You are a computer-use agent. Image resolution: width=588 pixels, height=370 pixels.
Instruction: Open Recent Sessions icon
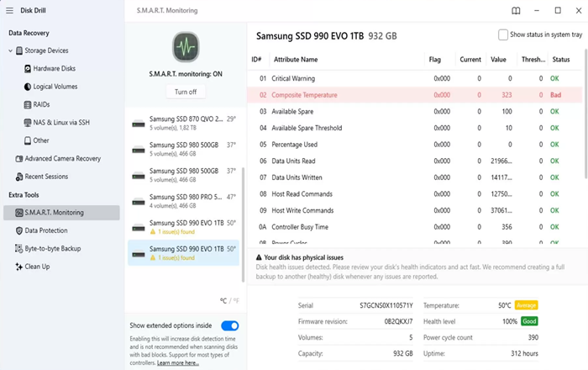click(19, 177)
